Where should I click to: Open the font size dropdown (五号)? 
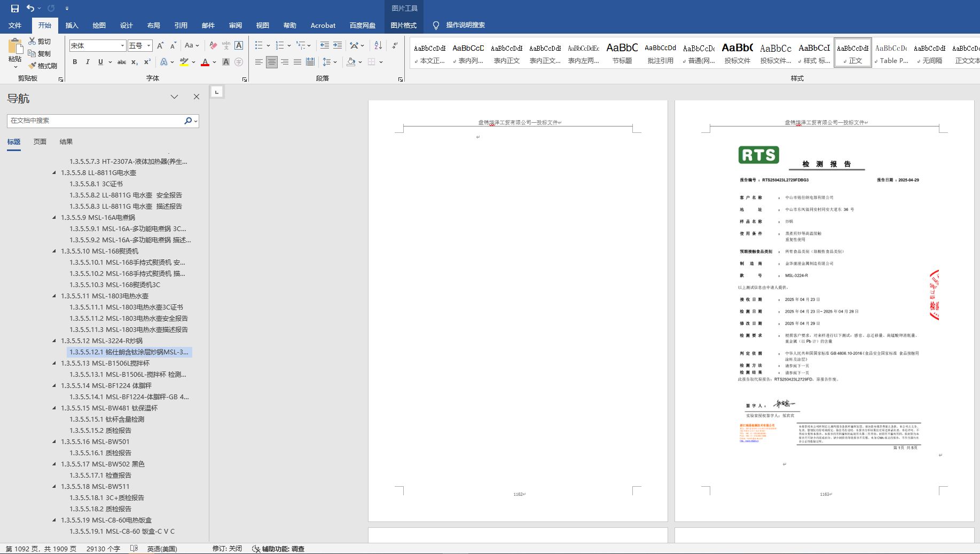point(149,46)
